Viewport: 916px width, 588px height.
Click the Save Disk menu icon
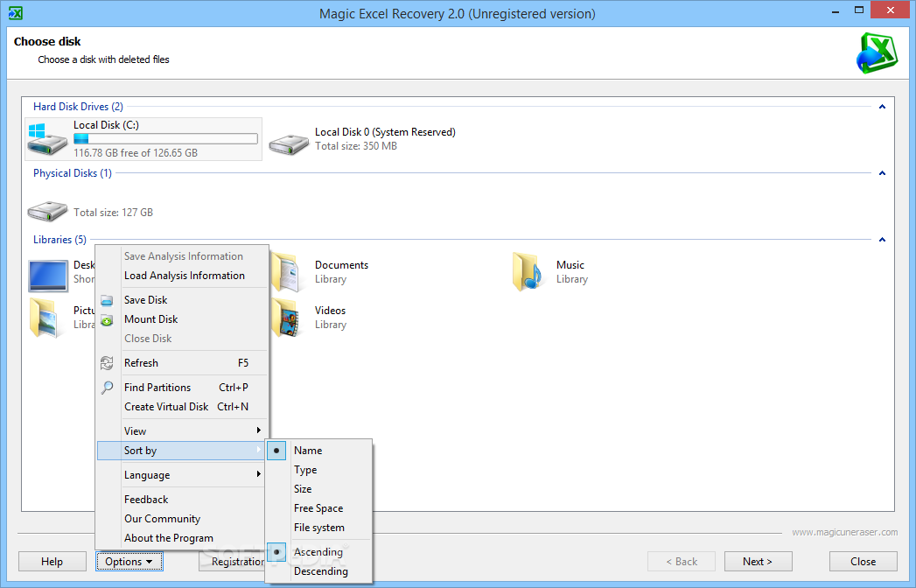pyautogui.click(x=107, y=300)
